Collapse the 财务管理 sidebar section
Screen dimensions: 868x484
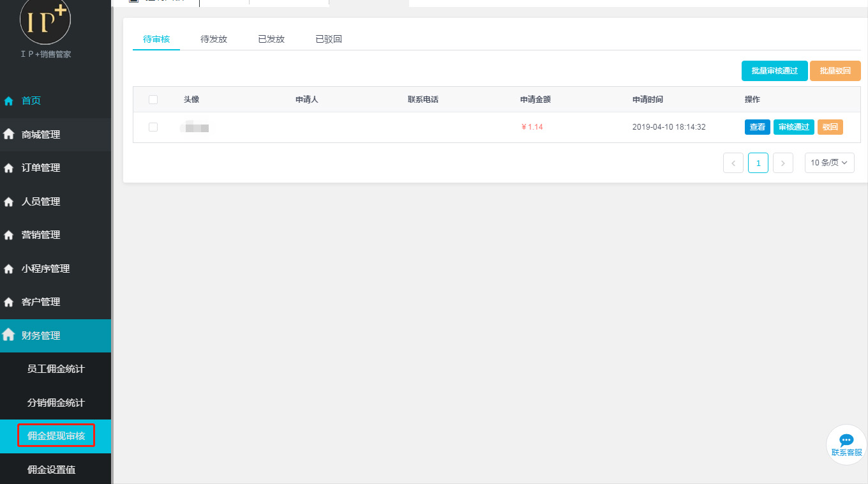tap(41, 336)
